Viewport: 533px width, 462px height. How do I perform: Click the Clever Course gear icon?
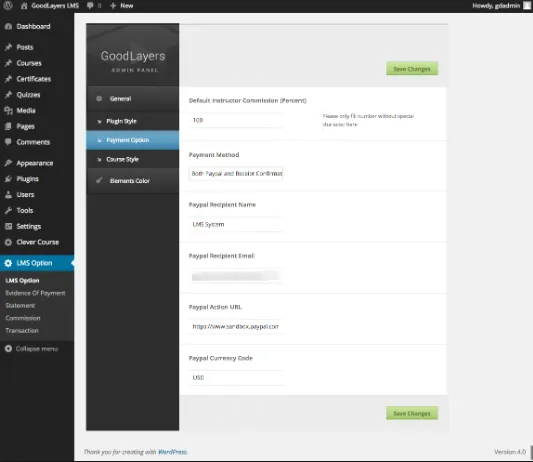(x=8, y=242)
